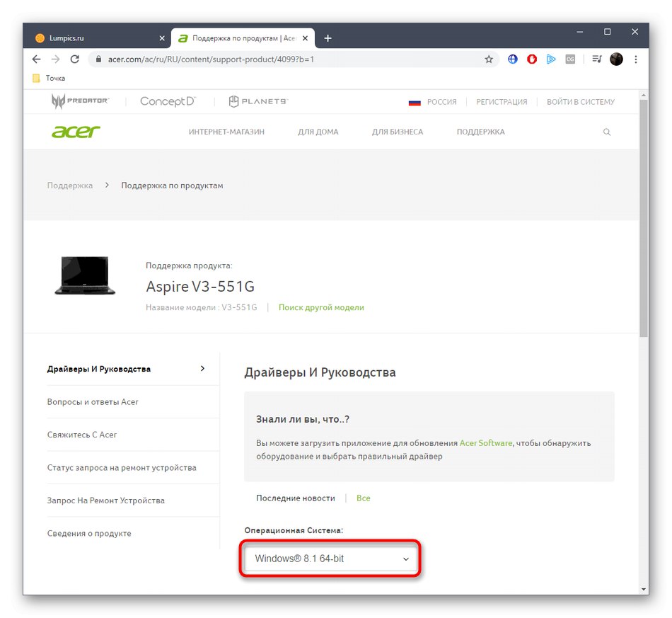Open Свяжитесь С Acer section
Viewport: 672px width, 618px height.
(82, 435)
